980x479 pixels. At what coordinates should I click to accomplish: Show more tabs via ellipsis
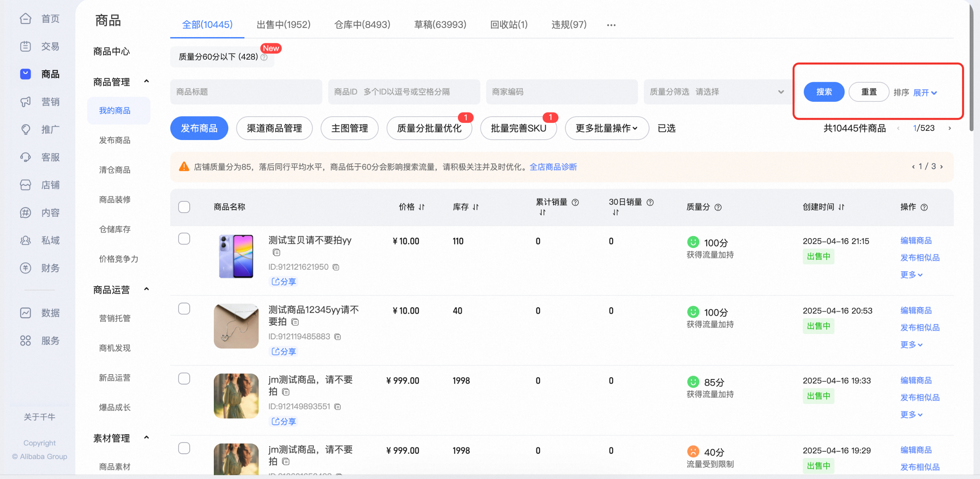point(611,25)
